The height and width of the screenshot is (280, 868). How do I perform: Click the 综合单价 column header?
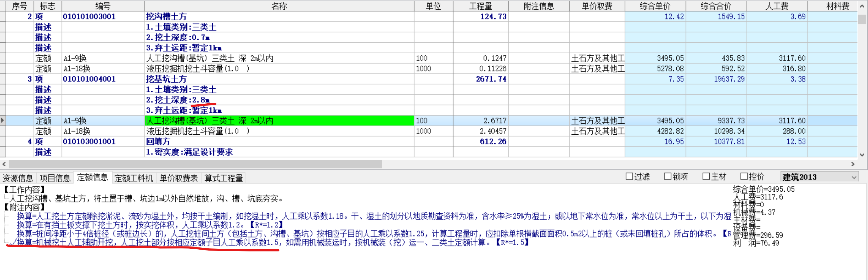click(x=655, y=6)
